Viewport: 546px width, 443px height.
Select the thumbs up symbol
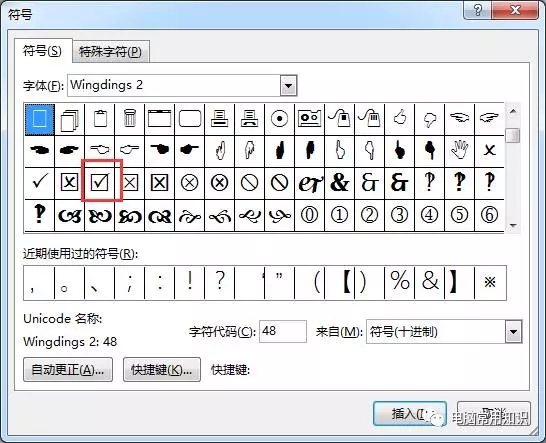(x=400, y=119)
